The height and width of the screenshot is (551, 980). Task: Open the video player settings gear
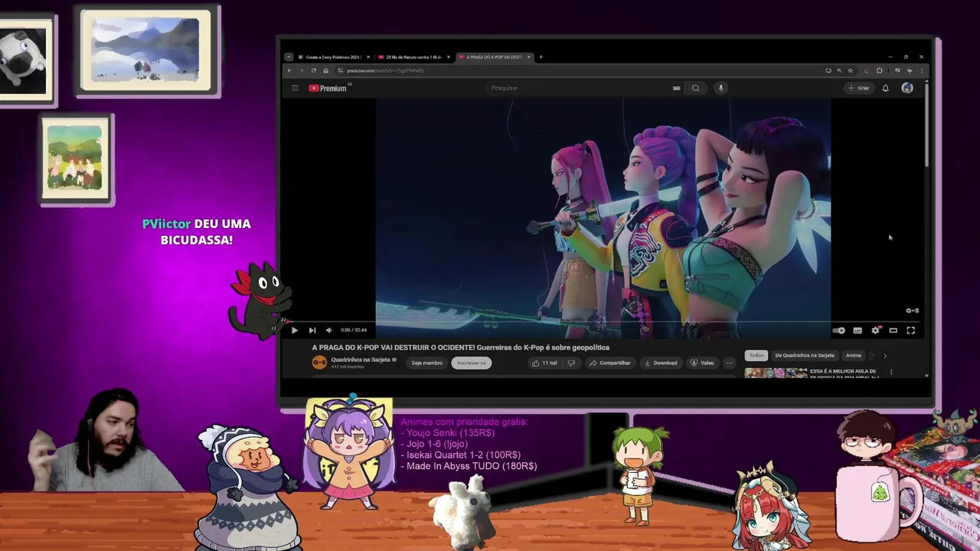point(876,331)
